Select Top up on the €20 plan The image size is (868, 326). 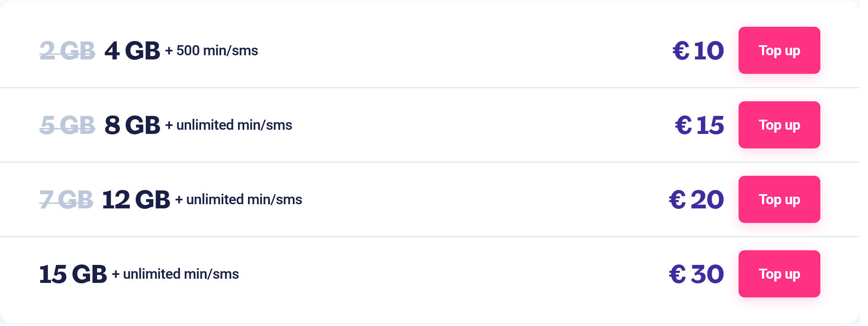coord(779,200)
